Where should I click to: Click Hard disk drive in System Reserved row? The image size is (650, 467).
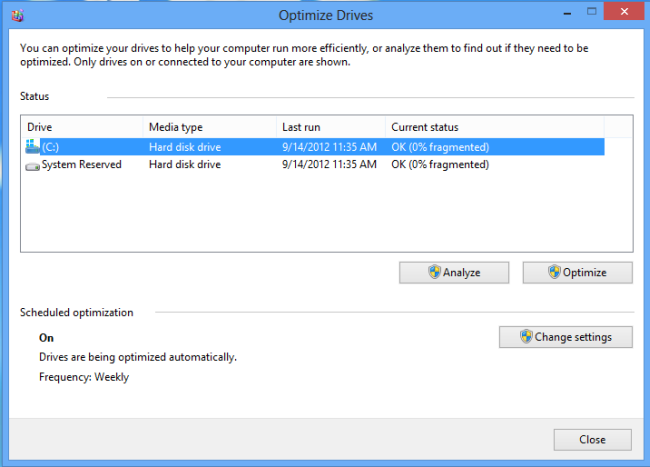(x=185, y=165)
